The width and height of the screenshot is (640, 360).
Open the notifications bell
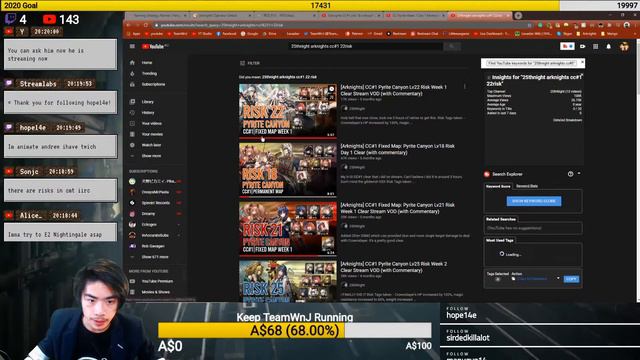click(x=609, y=47)
